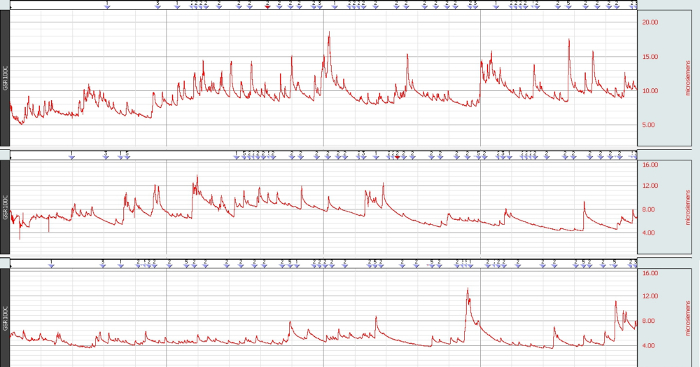This screenshot has height=367, width=700.
Task: Select the bottom channel's GSR100C label
Action: coord(5,318)
